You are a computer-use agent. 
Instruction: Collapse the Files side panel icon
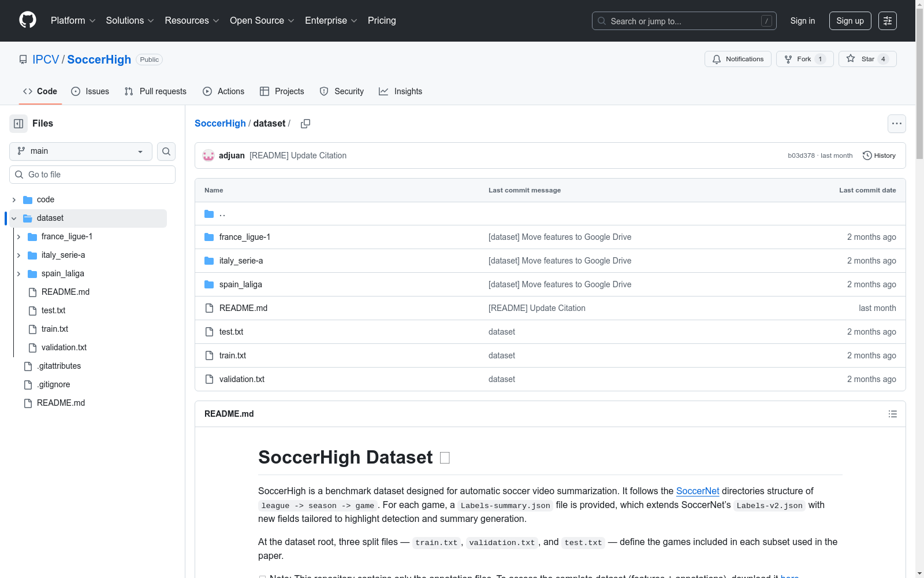(x=18, y=124)
